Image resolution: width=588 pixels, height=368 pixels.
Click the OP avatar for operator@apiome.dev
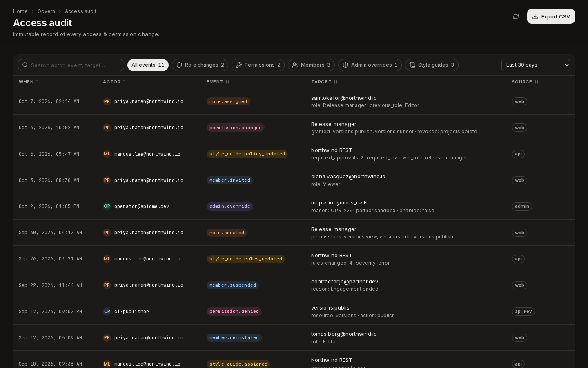107,206
